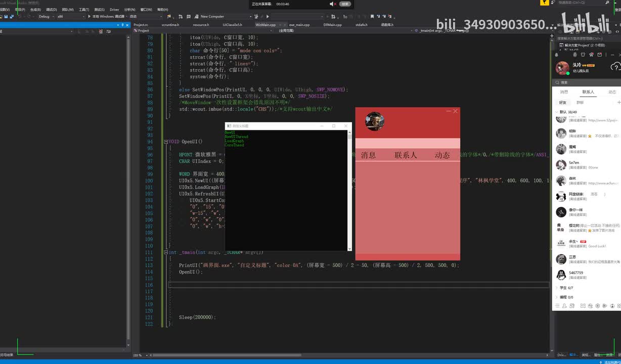621x364 pixels.
Task: Select the 好友 sub-tab in QQ
Action: click(563, 103)
